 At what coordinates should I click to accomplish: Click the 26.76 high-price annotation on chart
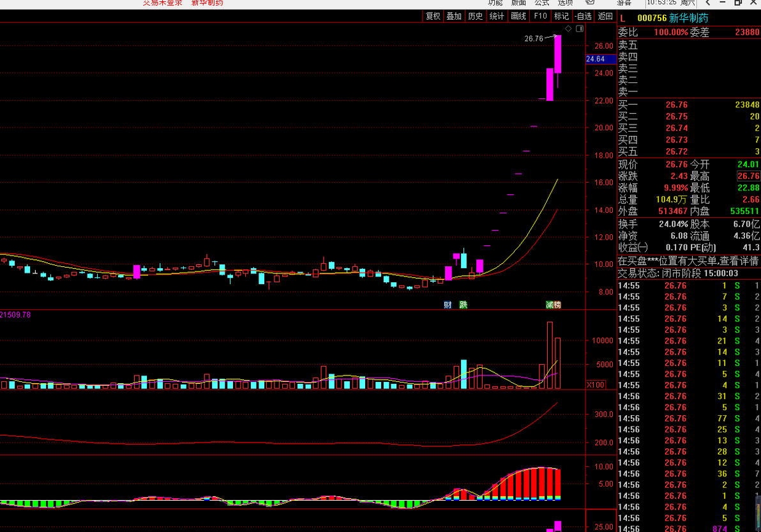click(534, 39)
